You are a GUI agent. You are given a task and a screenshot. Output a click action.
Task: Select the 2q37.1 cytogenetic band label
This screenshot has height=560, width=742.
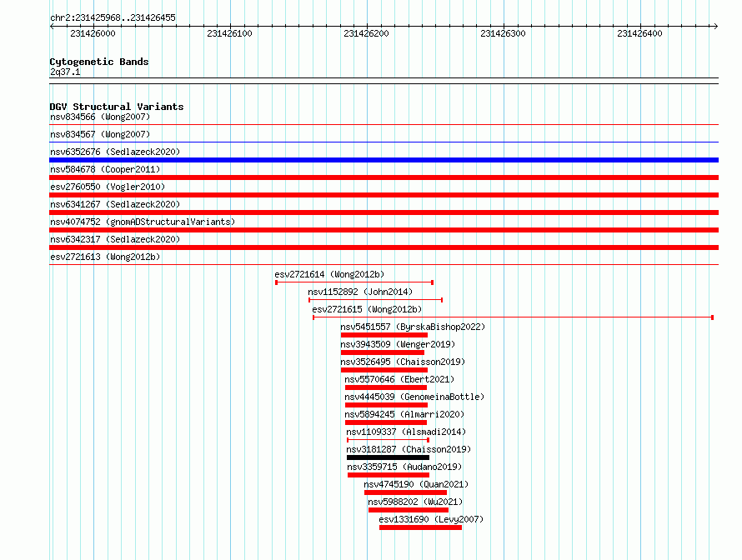pyautogui.click(x=65, y=72)
